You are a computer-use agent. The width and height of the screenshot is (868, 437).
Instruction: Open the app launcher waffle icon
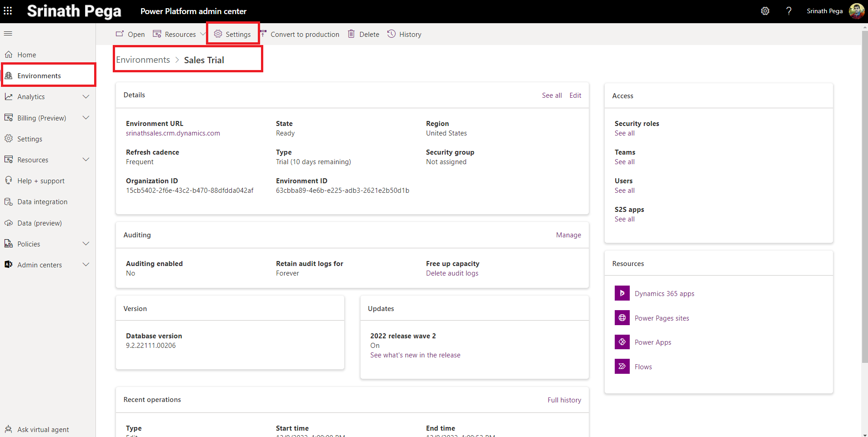8,11
